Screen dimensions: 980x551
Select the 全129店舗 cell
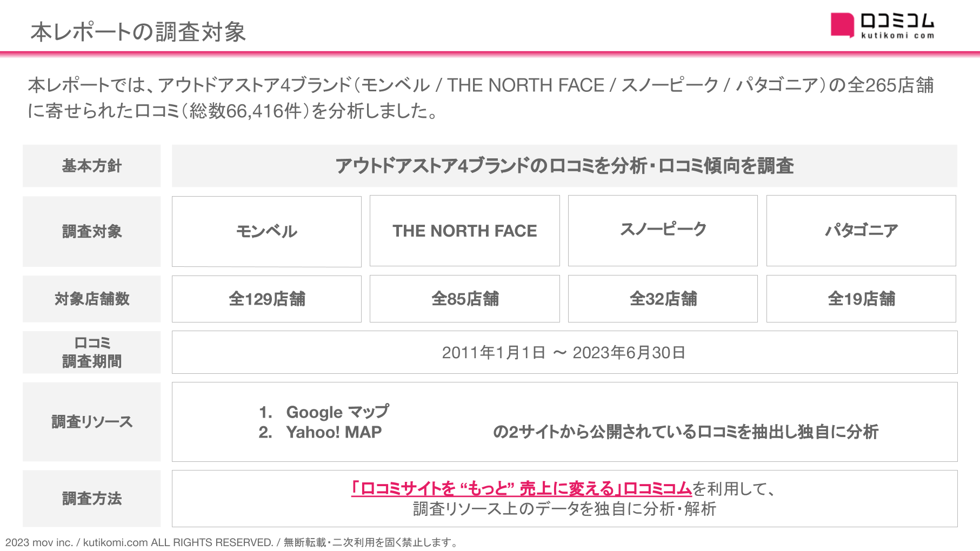266,299
